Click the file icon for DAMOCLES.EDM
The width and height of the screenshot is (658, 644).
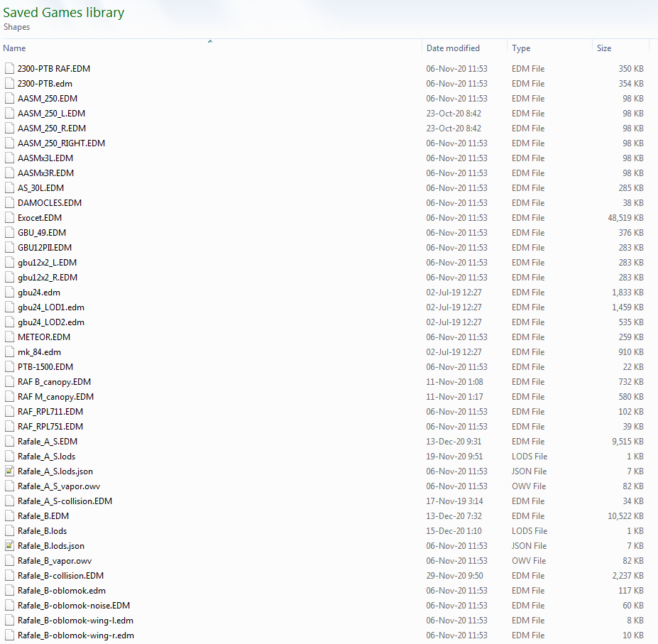click(x=9, y=203)
